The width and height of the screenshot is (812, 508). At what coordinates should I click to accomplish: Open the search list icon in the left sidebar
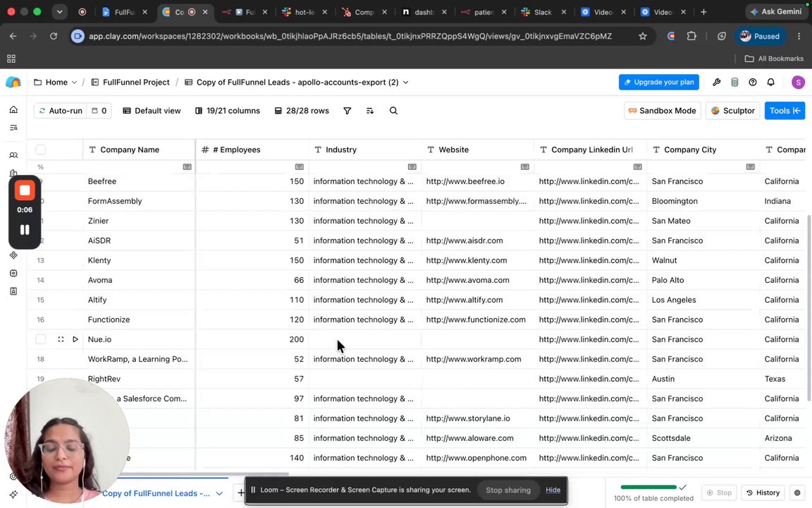[x=13, y=128]
